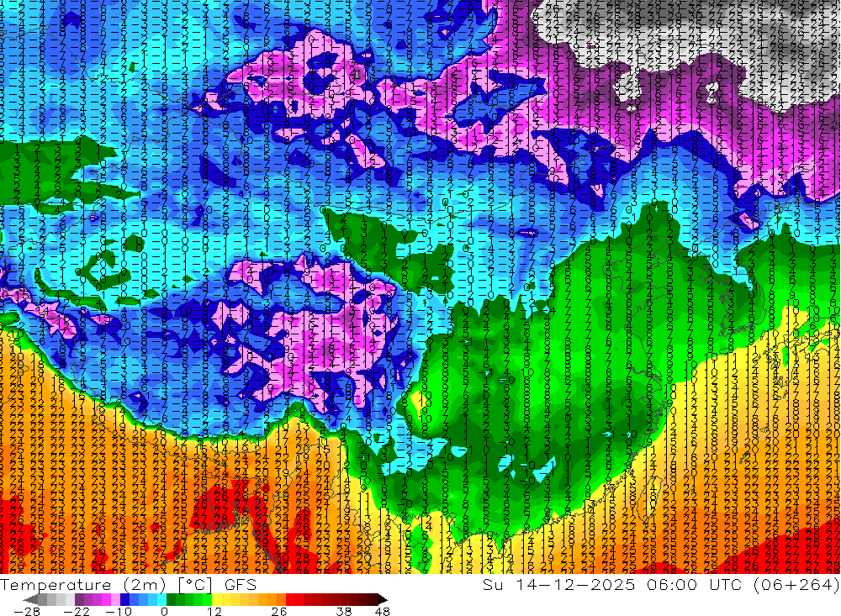Click the "-28" legend label
This screenshot has height=616, width=841.
click(27, 612)
